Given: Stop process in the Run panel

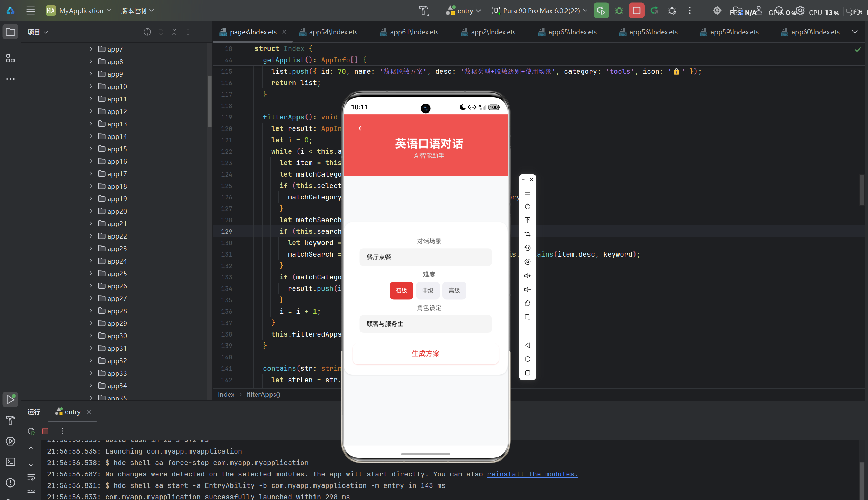Looking at the screenshot, I should [45, 431].
